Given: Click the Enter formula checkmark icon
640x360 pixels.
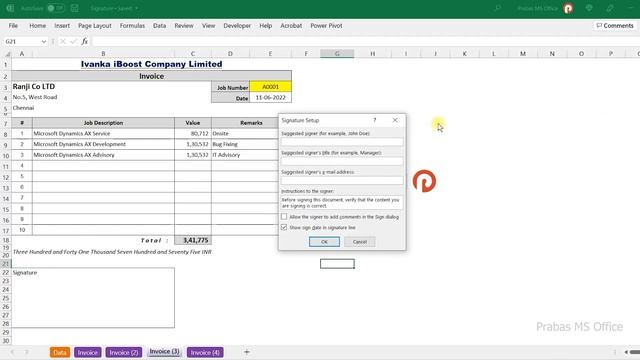Looking at the screenshot, I should click(x=73, y=41).
